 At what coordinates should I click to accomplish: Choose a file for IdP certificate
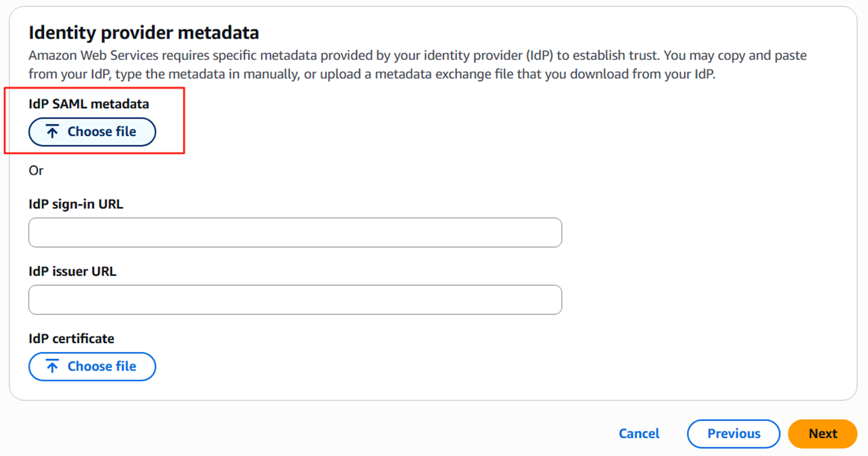pyautogui.click(x=92, y=367)
